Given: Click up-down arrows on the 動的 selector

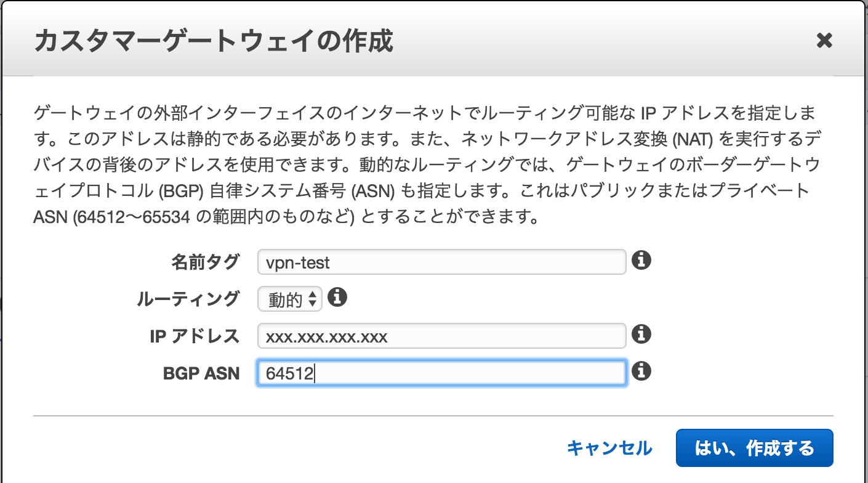Looking at the screenshot, I should tap(313, 299).
